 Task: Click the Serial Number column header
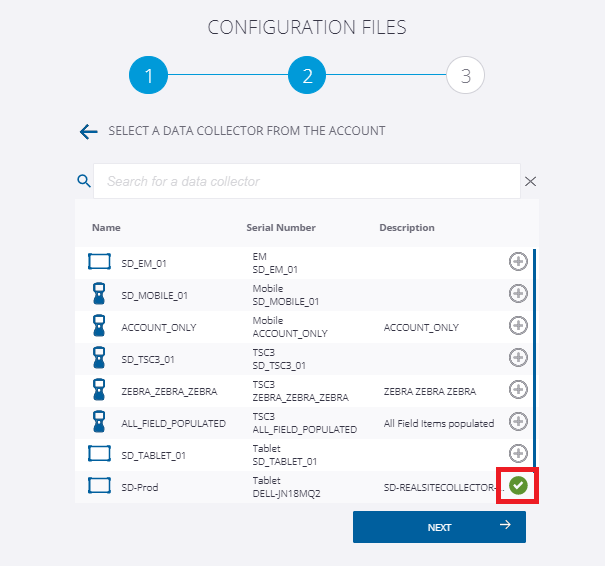click(281, 228)
